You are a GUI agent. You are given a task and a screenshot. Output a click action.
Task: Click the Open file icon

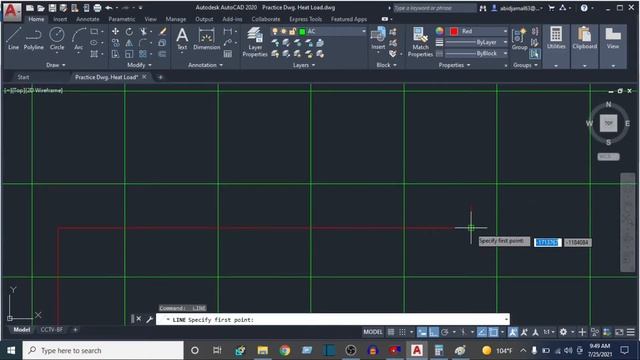pyautogui.click(x=41, y=8)
